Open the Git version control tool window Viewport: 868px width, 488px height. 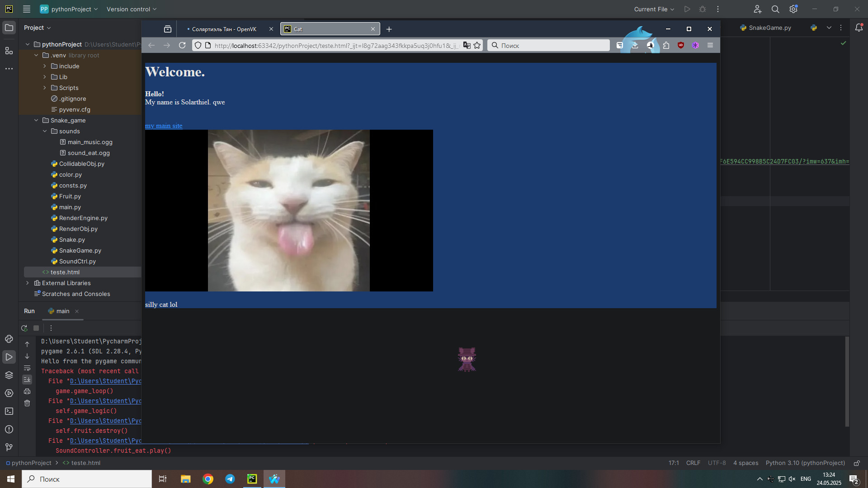coord(9,447)
